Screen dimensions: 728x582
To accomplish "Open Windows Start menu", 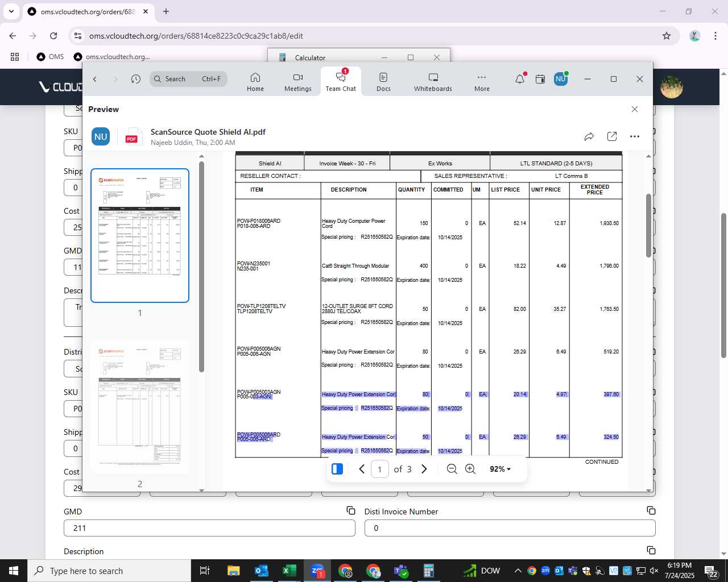I will 14,571.
